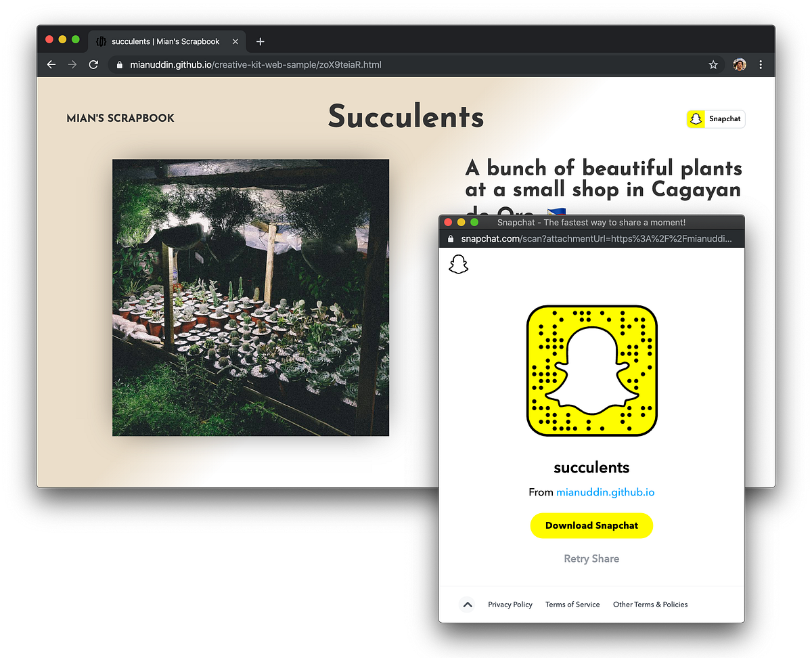Click the succulents shop photo
The width and height of the screenshot is (812, 658).
coord(250,297)
